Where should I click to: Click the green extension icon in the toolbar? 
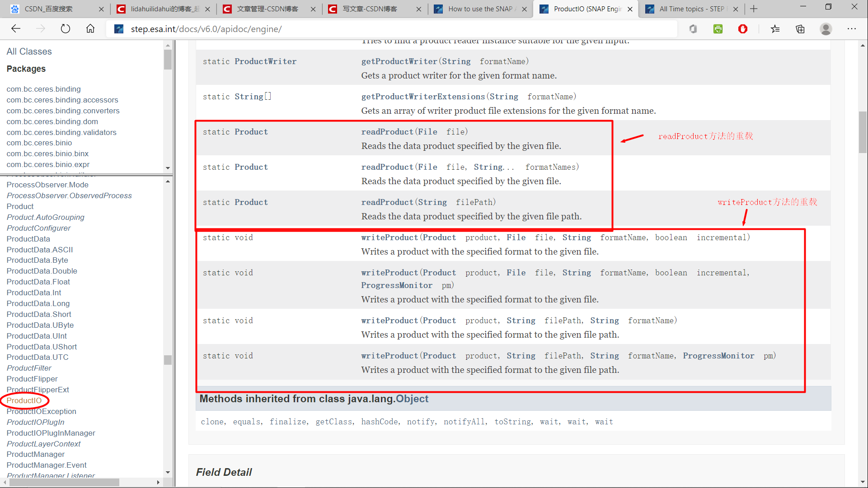(718, 29)
